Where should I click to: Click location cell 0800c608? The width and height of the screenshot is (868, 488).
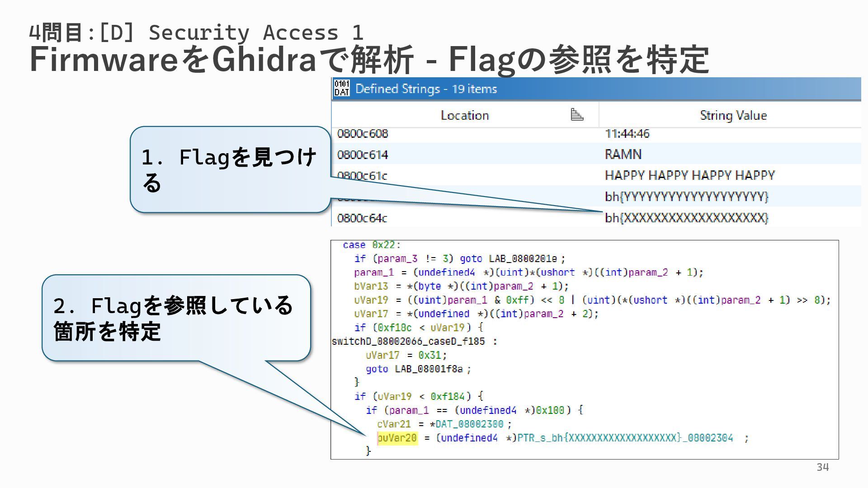(x=363, y=134)
